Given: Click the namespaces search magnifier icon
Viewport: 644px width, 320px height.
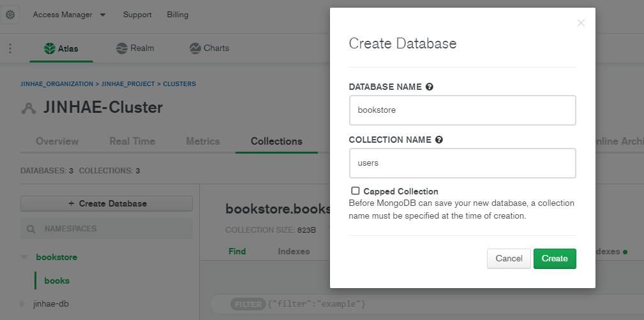Looking at the screenshot, I should coord(31,229).
